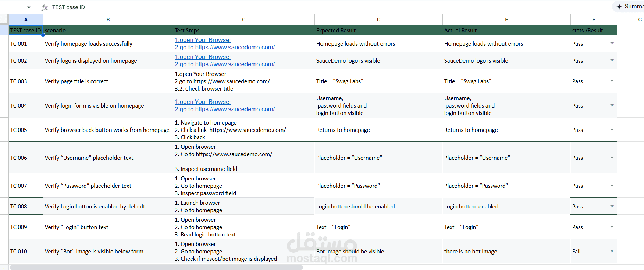The width and height of the screenshot is (644, 270).
Task: Select the 'Expected Result' header cell
Action: coord(378,30)
